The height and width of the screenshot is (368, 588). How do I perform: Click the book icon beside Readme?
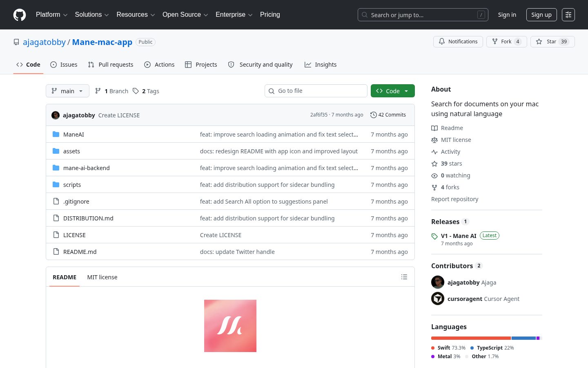(434, 128)
